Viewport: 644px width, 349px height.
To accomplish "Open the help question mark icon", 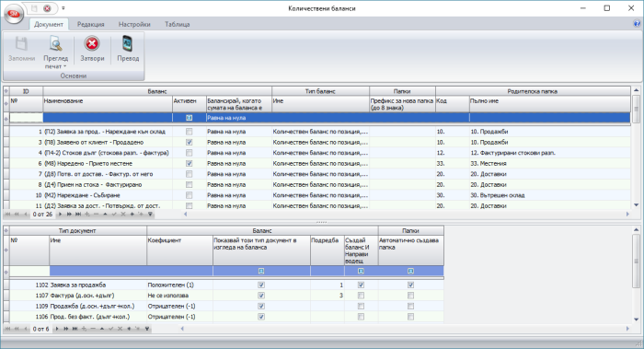I will (637, 24).
